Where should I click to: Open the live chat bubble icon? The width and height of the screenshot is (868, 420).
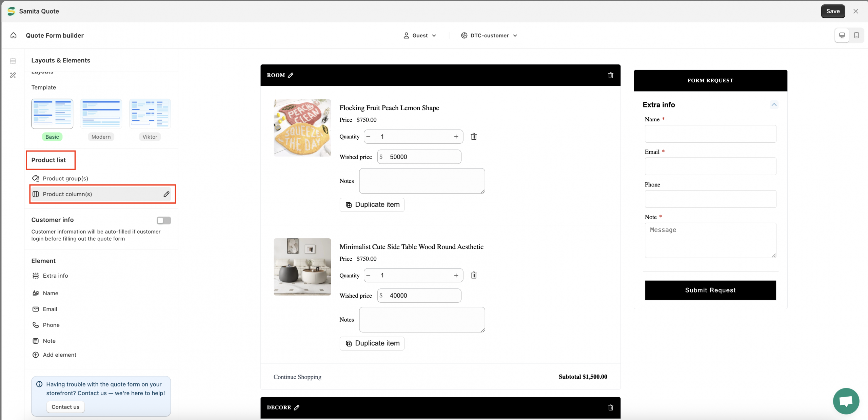click(x=846, y=401)
